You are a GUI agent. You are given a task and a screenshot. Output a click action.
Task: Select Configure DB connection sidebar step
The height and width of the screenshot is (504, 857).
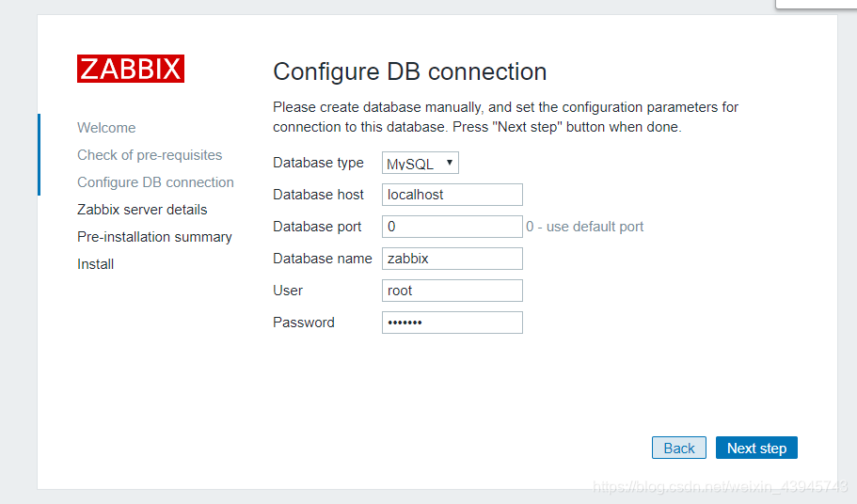155,182
